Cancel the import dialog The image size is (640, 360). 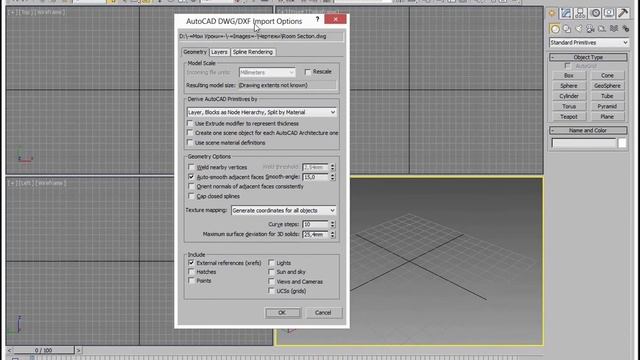[x=323, y=313]
